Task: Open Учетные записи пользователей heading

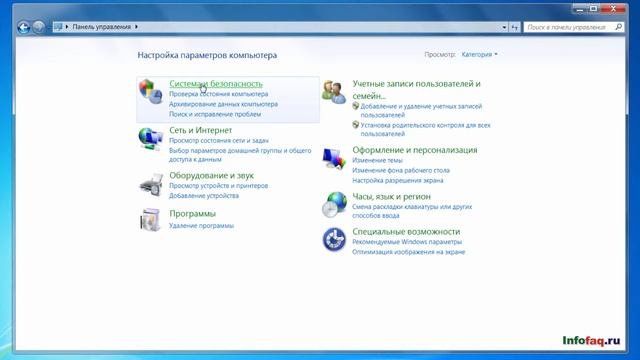Action: click(x=416, y=90)
